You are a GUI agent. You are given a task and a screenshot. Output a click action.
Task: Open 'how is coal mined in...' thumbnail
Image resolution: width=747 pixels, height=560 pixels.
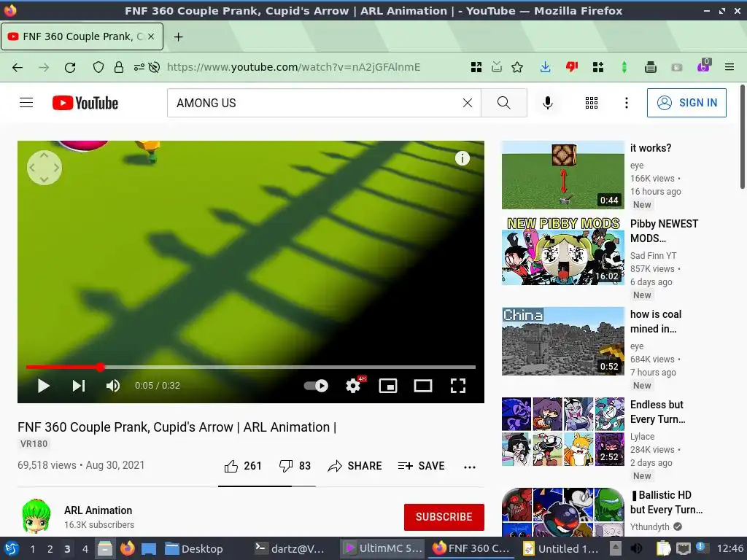[562, 341]
